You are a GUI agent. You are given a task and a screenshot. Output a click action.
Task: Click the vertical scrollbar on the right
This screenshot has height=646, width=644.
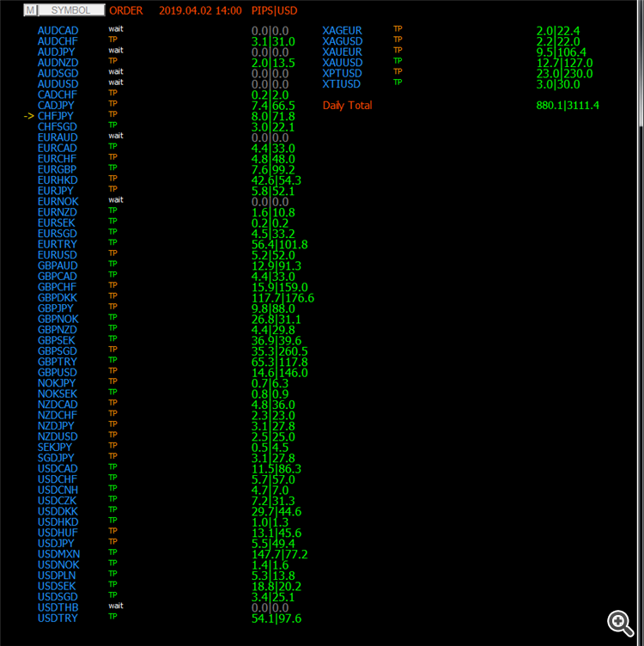(x=641, y=323)
